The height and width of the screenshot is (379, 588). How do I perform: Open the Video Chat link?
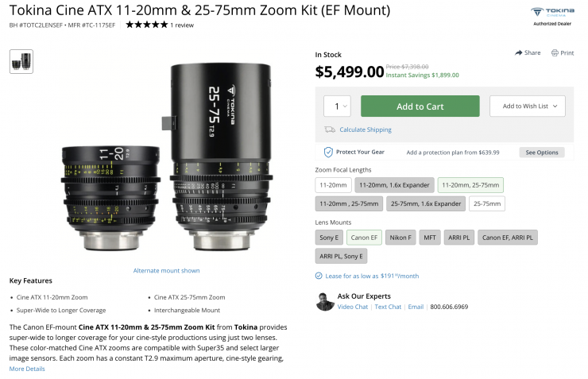(353, 307)
